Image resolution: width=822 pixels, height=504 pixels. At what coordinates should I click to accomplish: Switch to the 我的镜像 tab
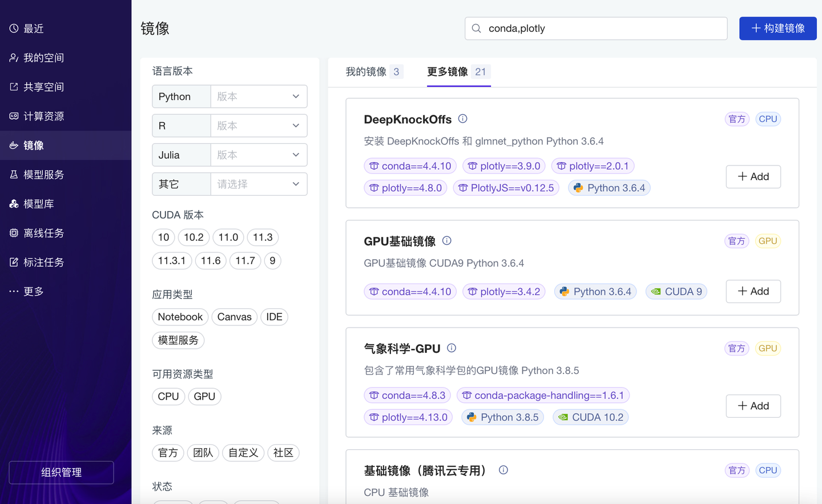(x=374, y=72)
